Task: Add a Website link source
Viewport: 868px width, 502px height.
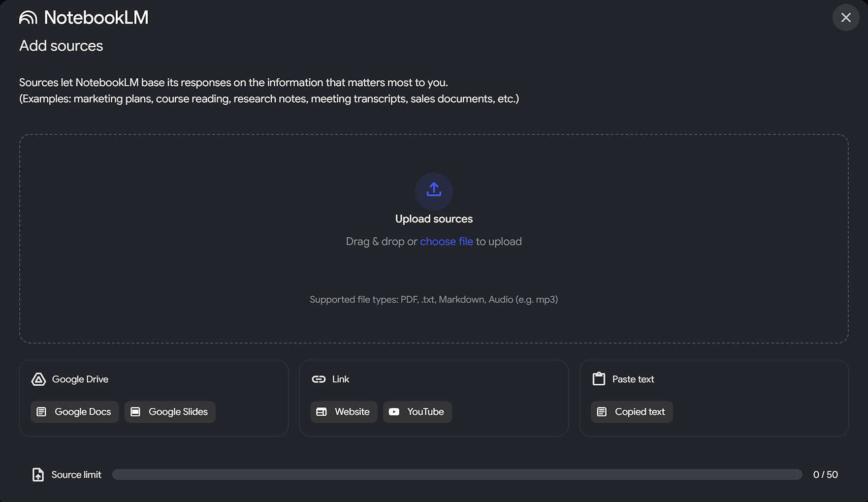Action: point(344,412)
